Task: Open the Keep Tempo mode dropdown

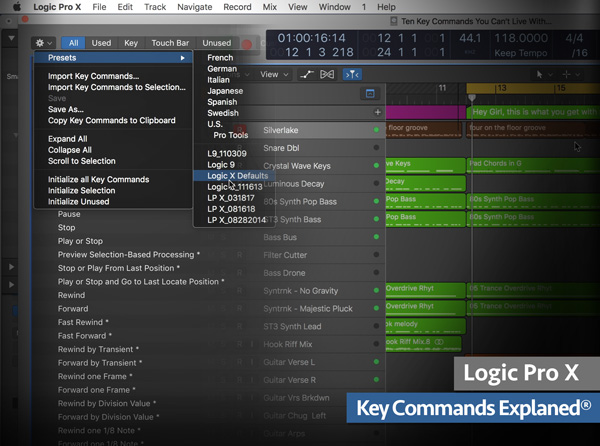Action: tap(520, 53)
